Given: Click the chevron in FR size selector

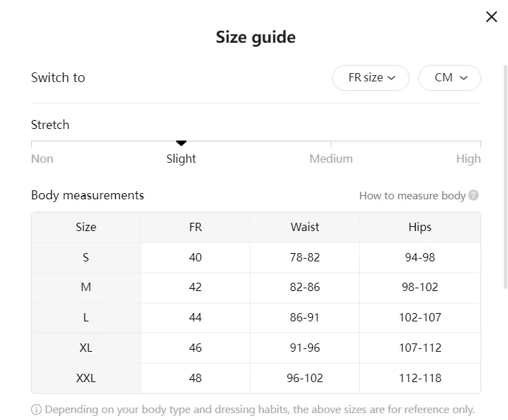Looking at the screenshot, I should tap(392, 78).
